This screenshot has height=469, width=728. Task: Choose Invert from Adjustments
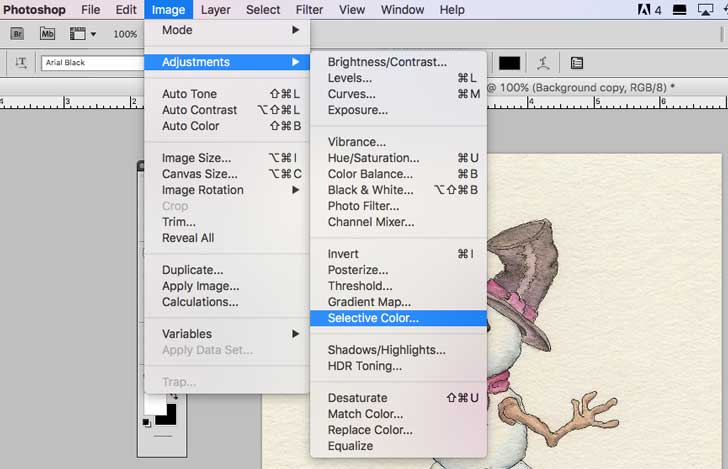[x=398, y=254]
